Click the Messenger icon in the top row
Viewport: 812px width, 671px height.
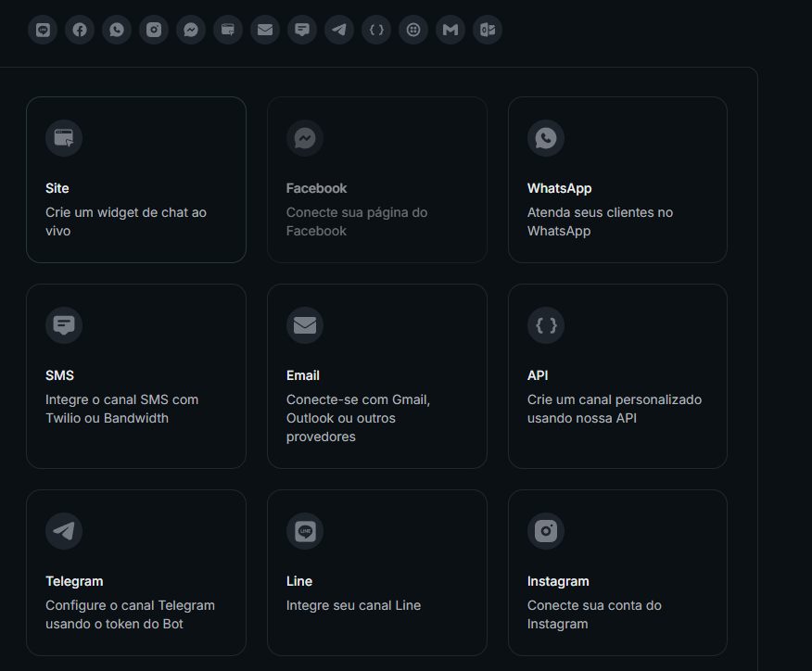point(191,30)
